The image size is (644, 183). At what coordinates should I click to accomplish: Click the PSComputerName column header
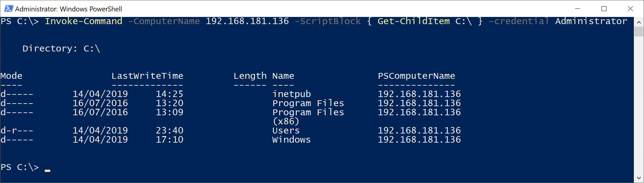[416, 76]
